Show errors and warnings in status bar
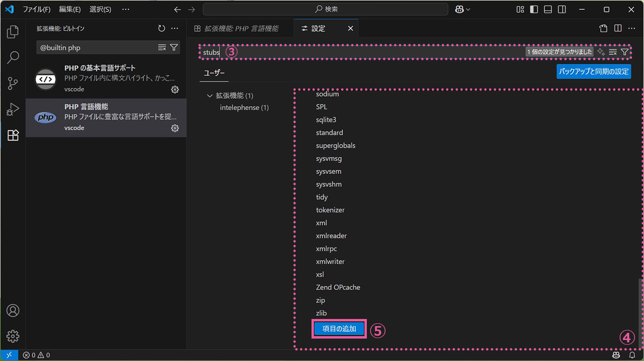 pos(36,355)
